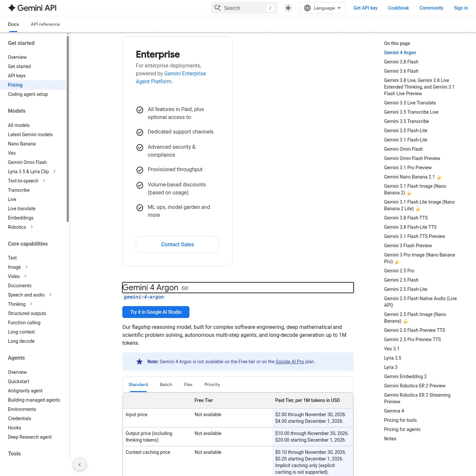Switch to the API reference tab
The height and width of the screenshot is (476, 476).
click(x=45, y=24)
